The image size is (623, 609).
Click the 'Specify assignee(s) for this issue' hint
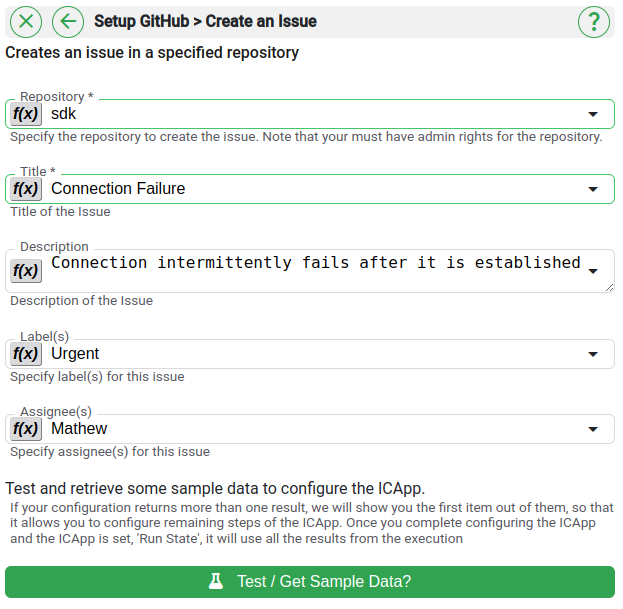[110, 452]
